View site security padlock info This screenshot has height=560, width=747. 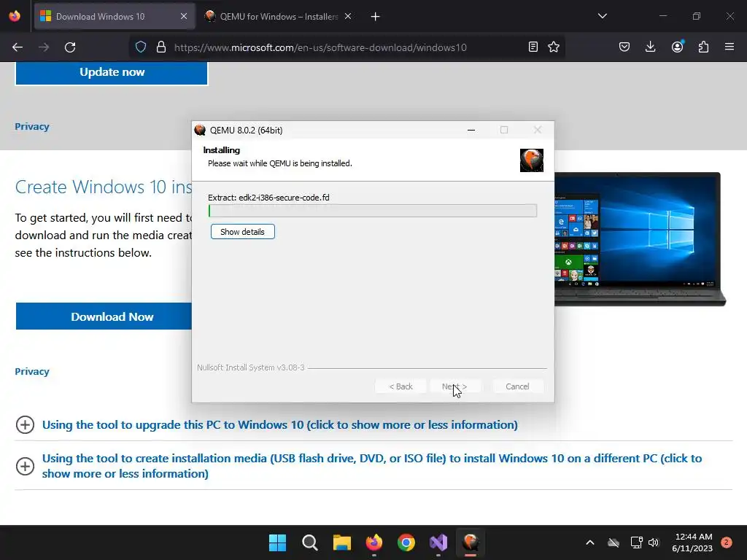[x=161, y=47]
